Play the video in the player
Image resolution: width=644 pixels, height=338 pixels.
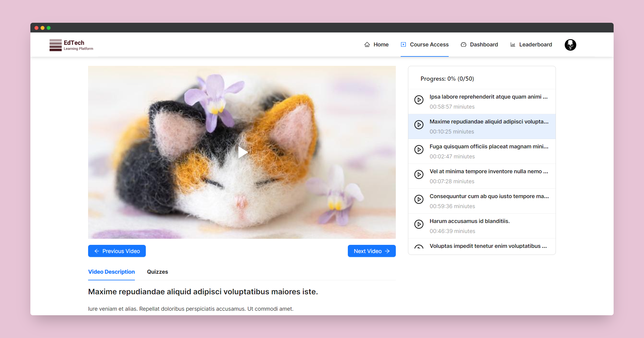click(x=242, y=152)
